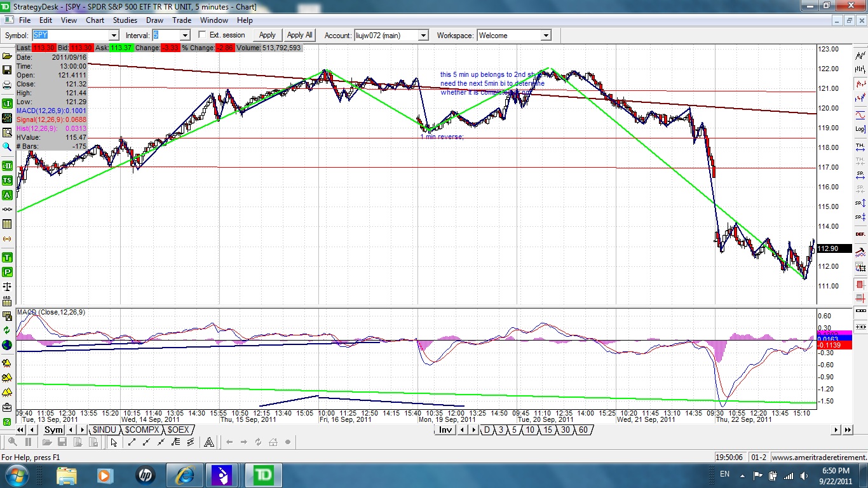
Task: Select the 30 minute interval tab
Action: point(566,430)
